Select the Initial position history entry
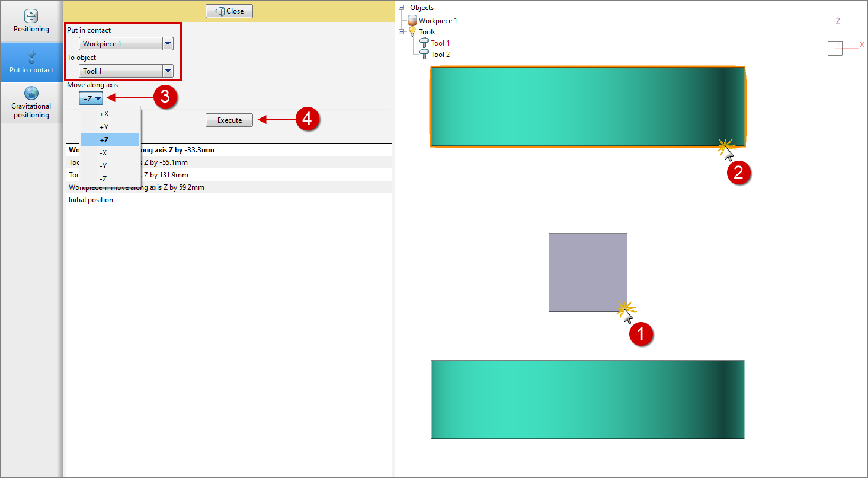868x478 pixels. [x=91, y=200]
